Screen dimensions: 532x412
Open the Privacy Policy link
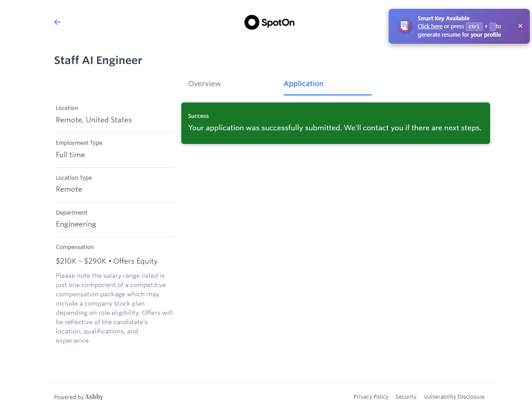(x=371, y=397)
